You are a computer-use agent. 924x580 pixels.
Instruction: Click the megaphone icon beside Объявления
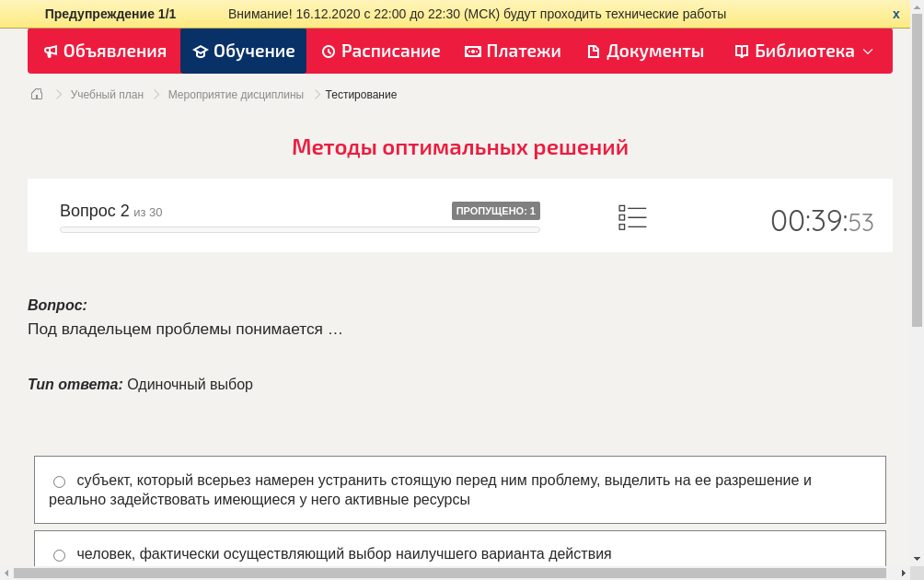(51, 51)
